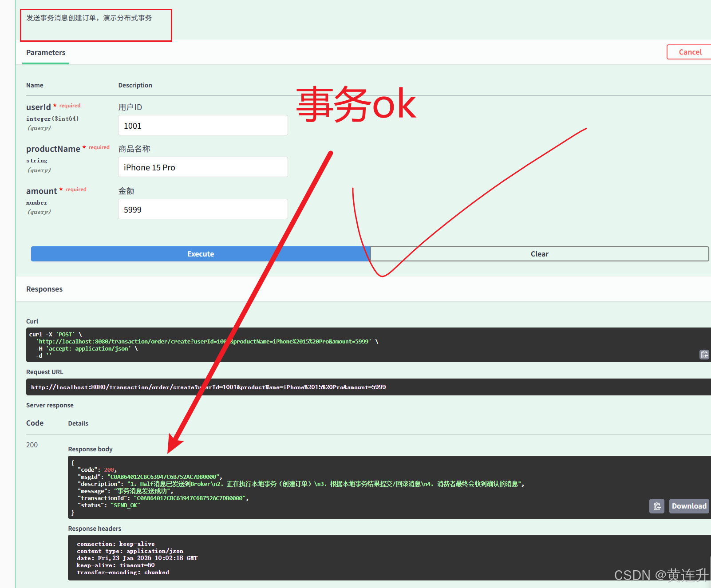The image size is (711, 588).
Task: Edit the userId input field
Action: tap(203, 126)
